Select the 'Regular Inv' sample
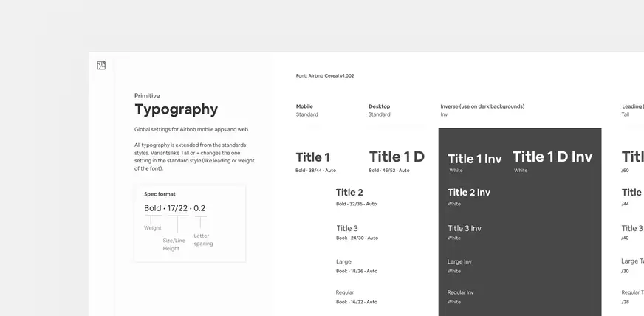The width and height of the screenshot is (644, 316). (460, 292)
